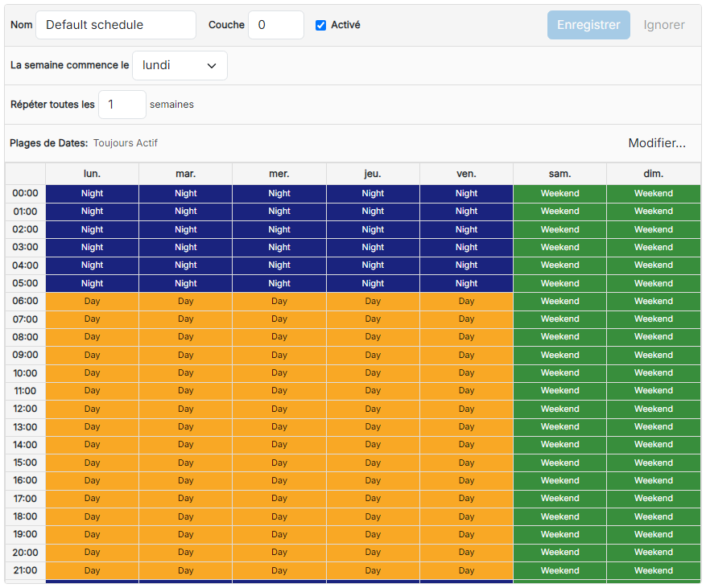Image resolution: width=706 pixels, height=588 pixels.
Task: Select the sam. column header
Action: (559, 174)
